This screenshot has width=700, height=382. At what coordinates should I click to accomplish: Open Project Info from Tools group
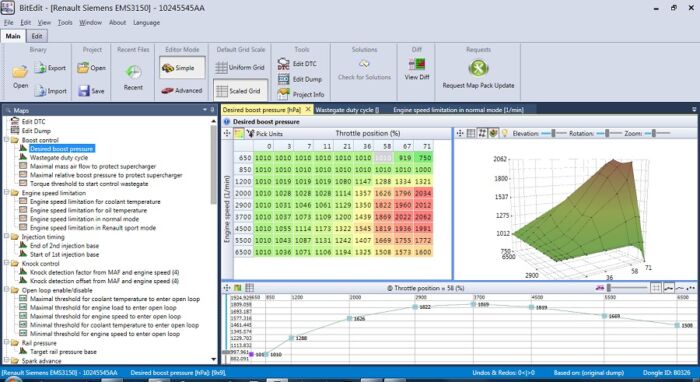[283, 94]
